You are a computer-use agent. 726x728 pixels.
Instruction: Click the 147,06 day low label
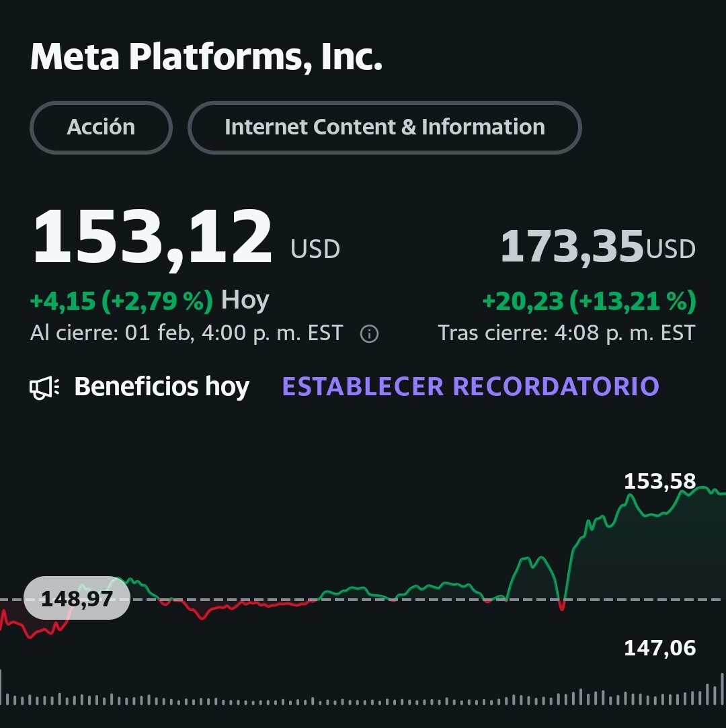coord(659,648)
